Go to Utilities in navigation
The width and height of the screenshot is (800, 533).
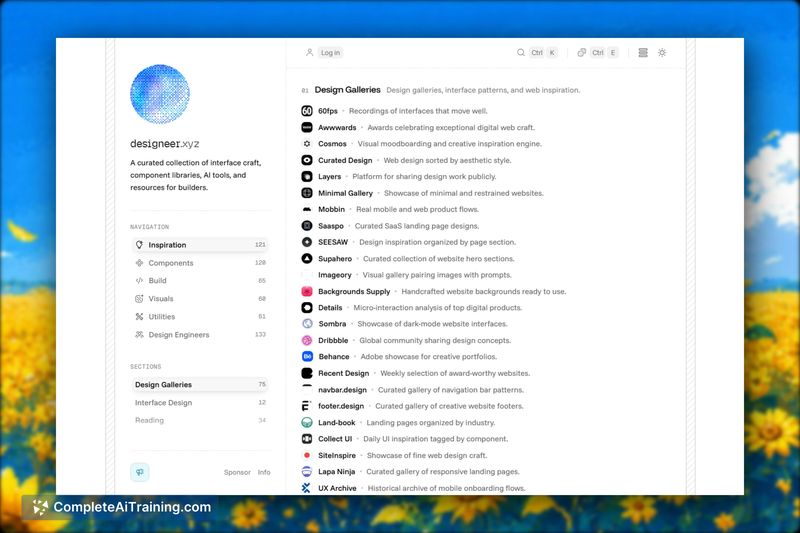point(199,317)
